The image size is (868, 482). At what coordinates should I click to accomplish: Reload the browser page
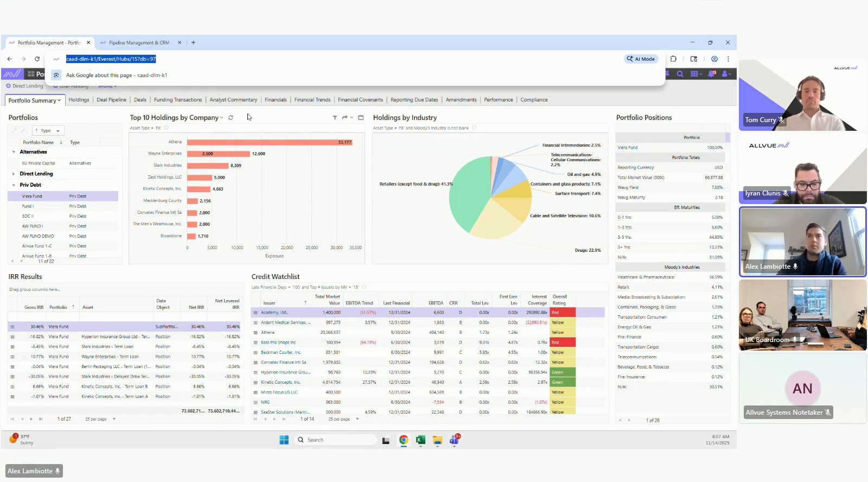pos(37,59)
